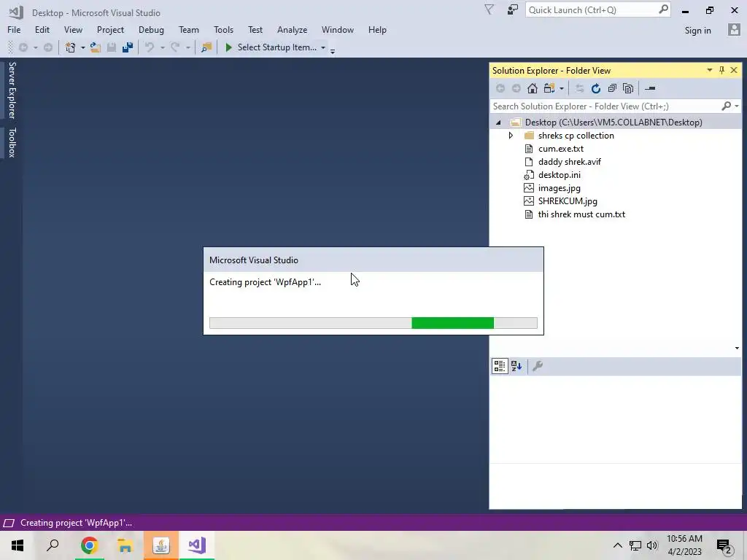Open the Project menu
Screen dimensions: 747x560
click(x=110, y=29)
